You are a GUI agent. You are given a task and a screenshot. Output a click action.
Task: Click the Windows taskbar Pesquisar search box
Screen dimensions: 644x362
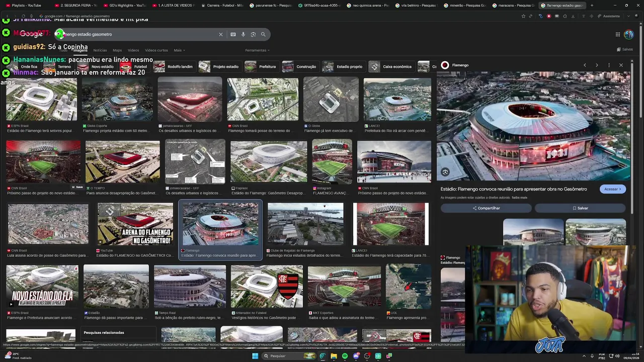tap(288, 356)
